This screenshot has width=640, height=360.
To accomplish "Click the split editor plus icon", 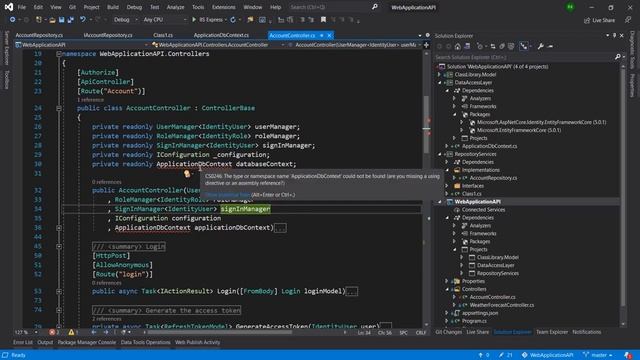I will coord(426,45).
